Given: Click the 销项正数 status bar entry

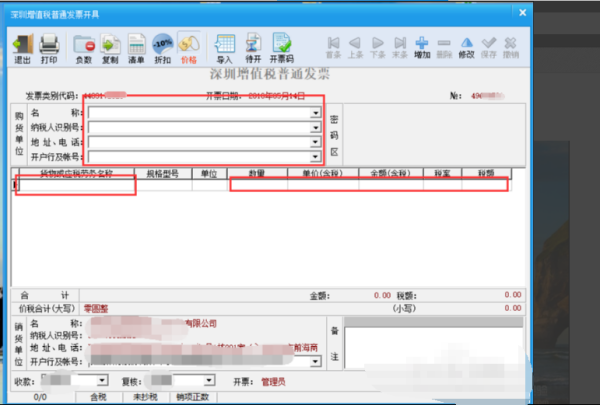Looking at the screenshot, I should (193, 397).
